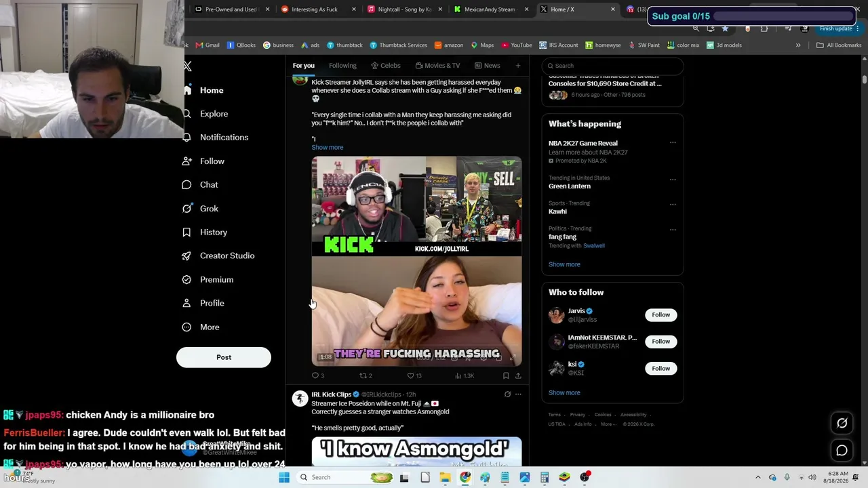868x488 pixels.
Task: Open the Windows Start menu
Action: click(284, 477)
